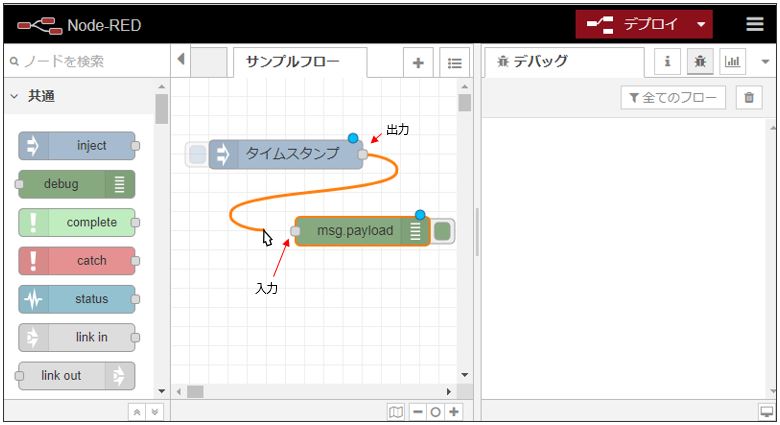This screenshot has width=780, height=425.
Task: Add a new flow tab
Action: [x=418, y=62]
